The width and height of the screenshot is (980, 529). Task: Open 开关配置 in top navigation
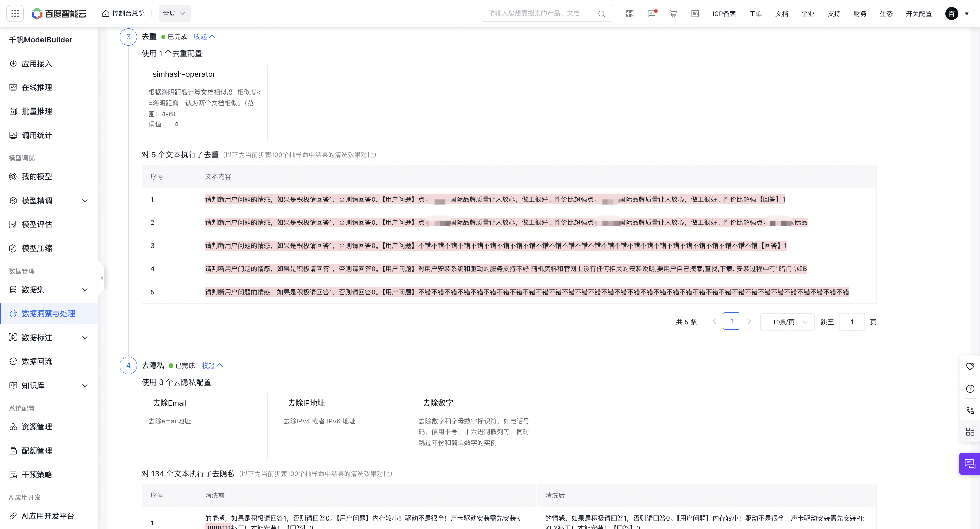[x=919, y=14]
